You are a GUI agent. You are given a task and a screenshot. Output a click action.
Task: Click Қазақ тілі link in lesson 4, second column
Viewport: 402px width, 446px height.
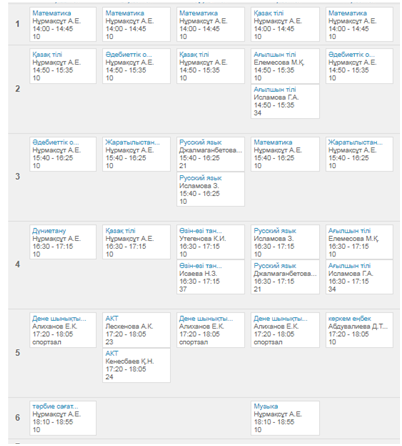pos(120,231)
